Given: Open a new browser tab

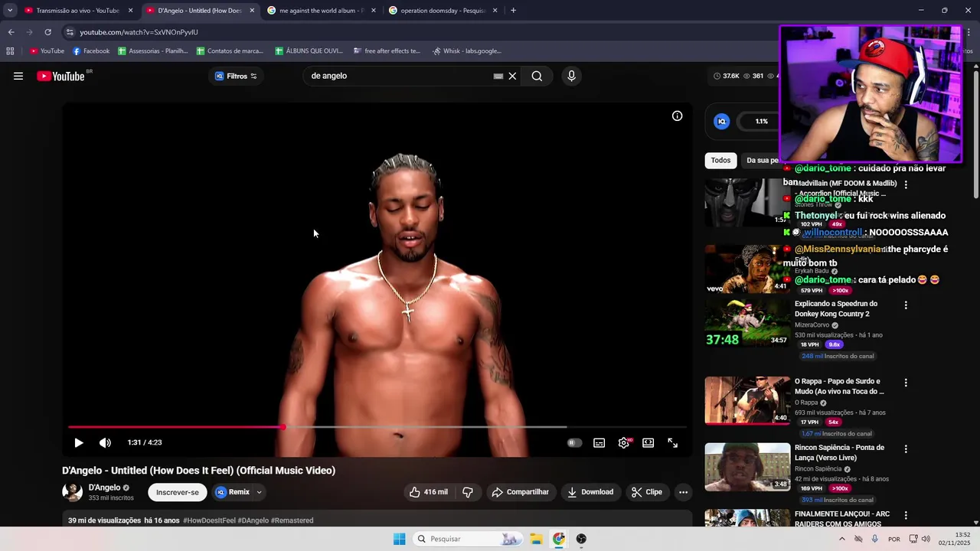Looking at the screenshot, I should [x=513, y=11].
